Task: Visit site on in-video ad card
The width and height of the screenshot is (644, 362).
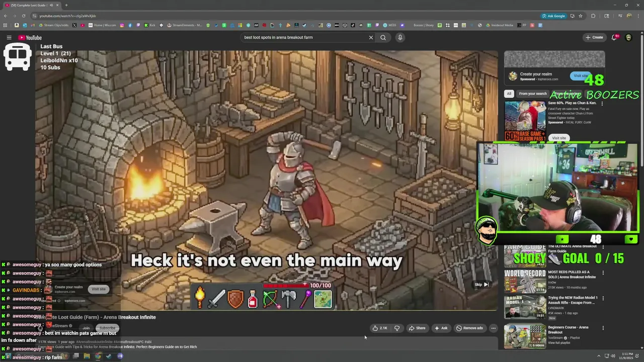Action: pos(99,289)
